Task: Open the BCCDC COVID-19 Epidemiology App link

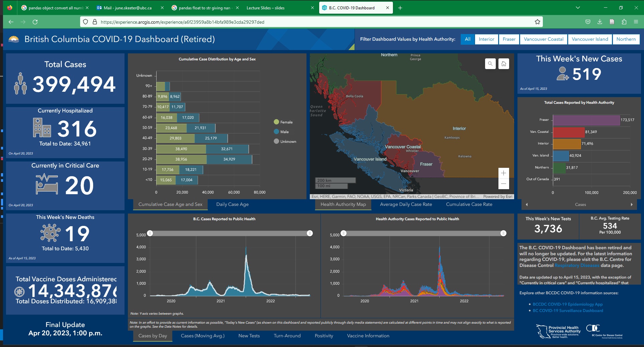Action: [568, 304]
